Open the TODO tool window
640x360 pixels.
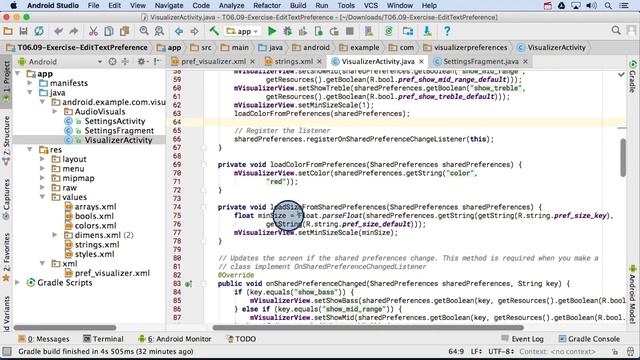click(x=241, y=339)
